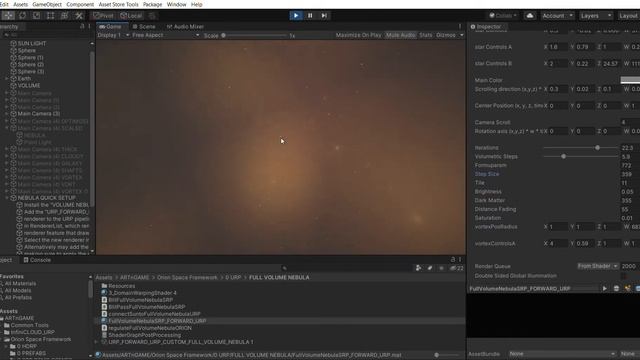640x360 pixels.
Task: Toggle the hidden packages count icon
Action: [457, 268]
